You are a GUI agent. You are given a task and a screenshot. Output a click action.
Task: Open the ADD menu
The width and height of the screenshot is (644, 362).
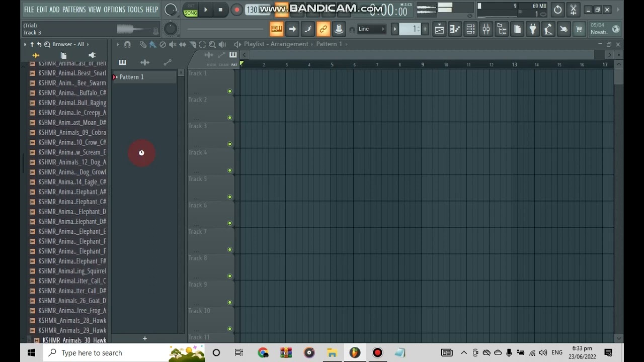coord(54,10)
